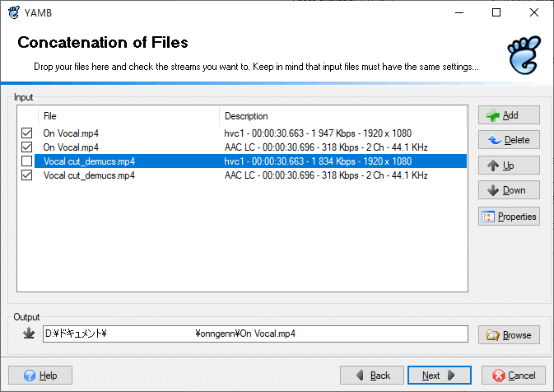Image resolution: width=554 pixels, height=392 pixels.
Task: Click the blue Help question mark icon
Action: pos(30,376)
